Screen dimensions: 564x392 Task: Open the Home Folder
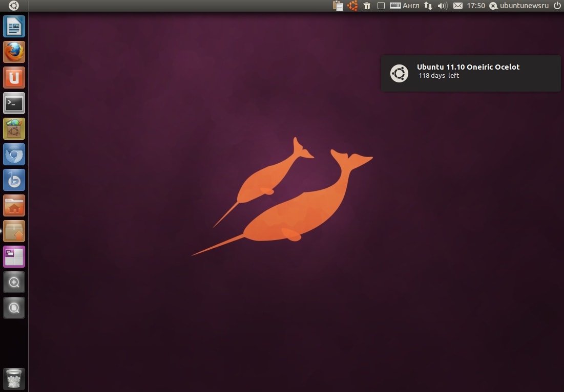(14, 206)
